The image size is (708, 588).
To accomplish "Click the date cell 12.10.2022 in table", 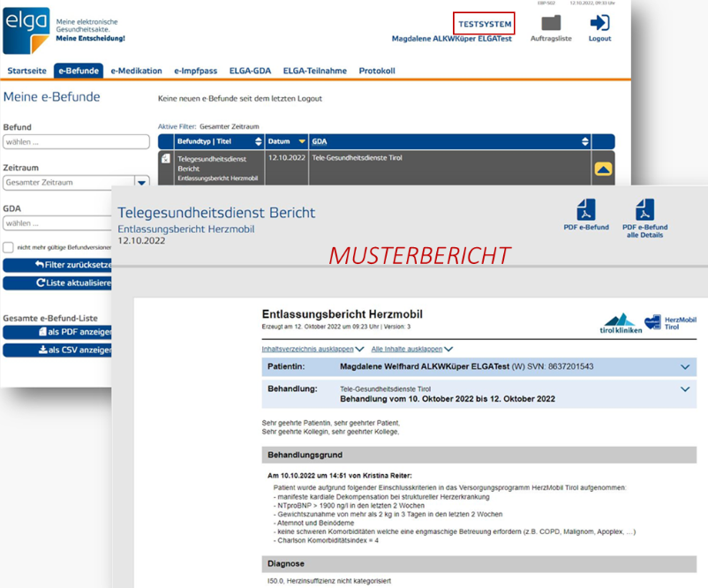I will 287,158.
